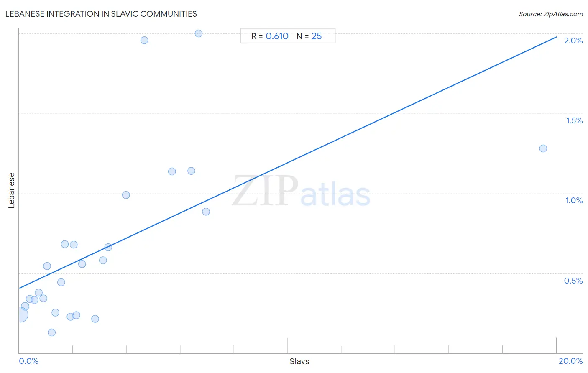
Task: Click the data point near 19.5% Slavs
Action: pyautogui.click(x=543, y=148)
